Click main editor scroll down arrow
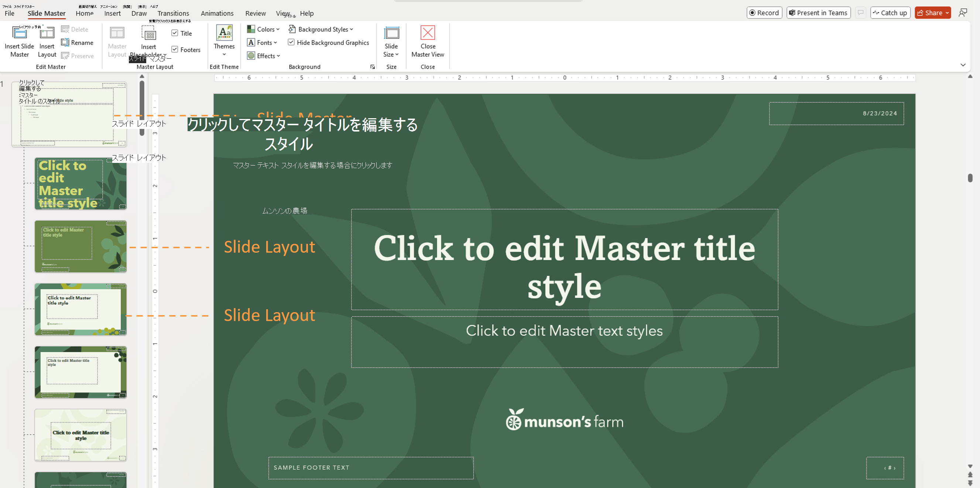The image size is (980, 488). coord(970,466)
